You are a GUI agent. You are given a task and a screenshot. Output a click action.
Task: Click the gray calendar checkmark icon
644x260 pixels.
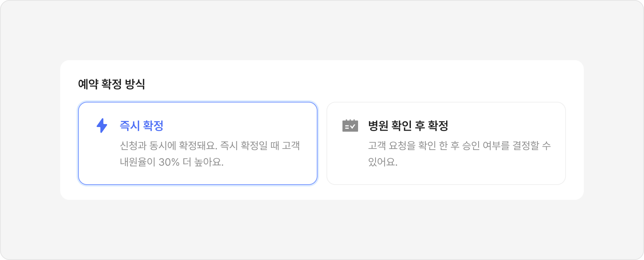(350, 126)
